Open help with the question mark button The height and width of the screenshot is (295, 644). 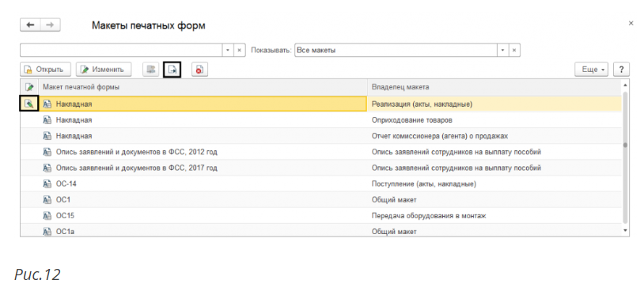pos(621,70)
